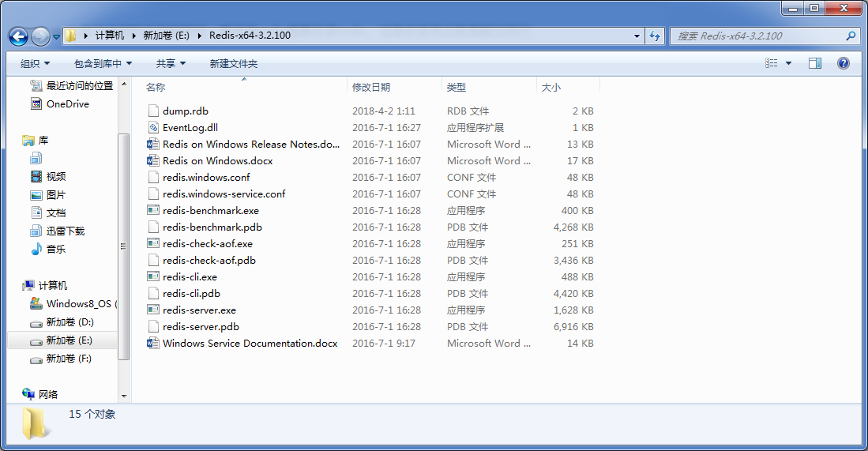Select the redis-check-aof.pdb file
The image size is (868, 451).
[209, 260]
